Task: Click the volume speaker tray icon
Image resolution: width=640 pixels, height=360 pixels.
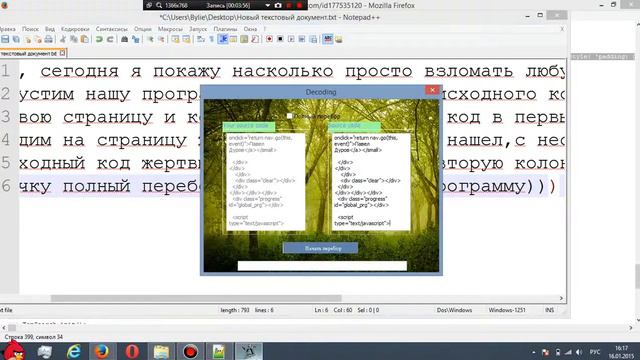Action: 579,352
